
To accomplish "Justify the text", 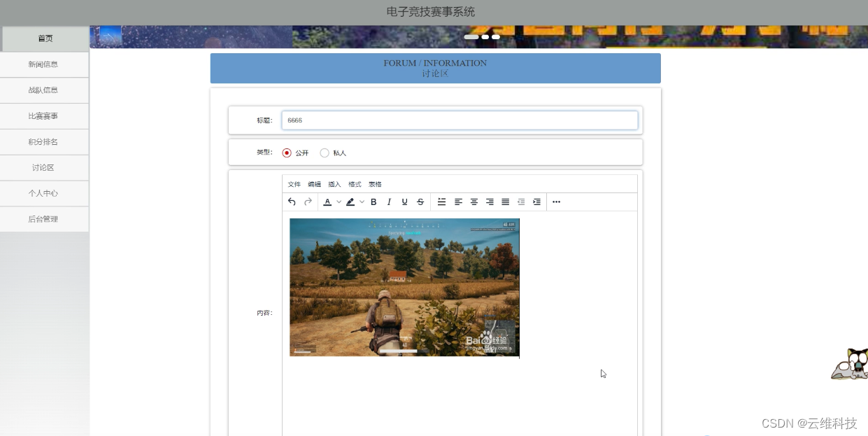I will [x=505, y=202].
